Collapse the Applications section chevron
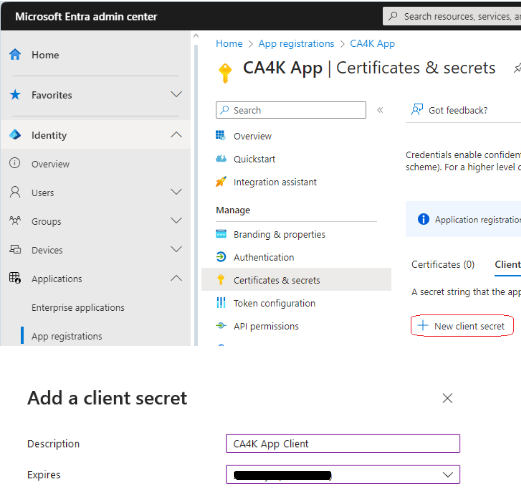The height and width of the screenshot is (492, 521). click(x=176, y=278)
